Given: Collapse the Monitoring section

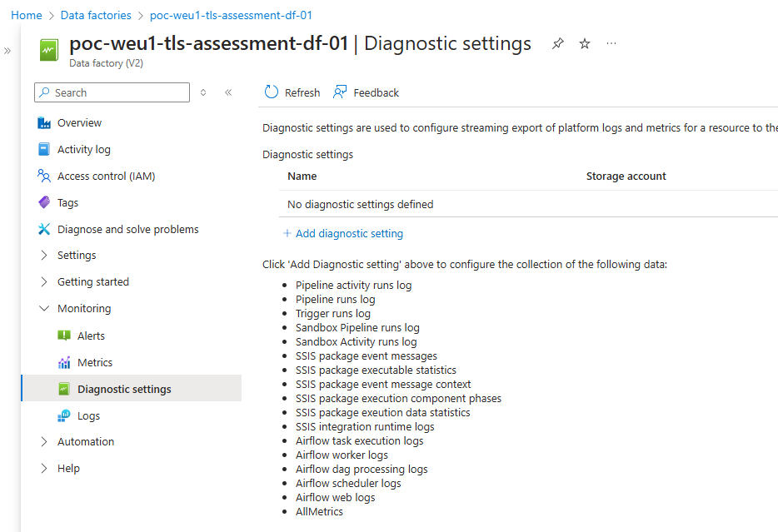Looking at the screenshot, I should click(x=44, y=309).
